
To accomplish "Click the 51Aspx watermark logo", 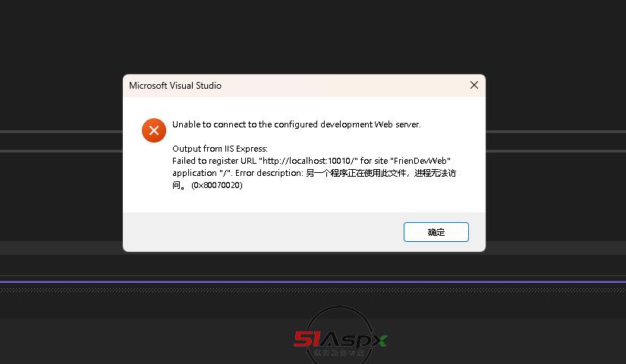I will coord(340,340).
